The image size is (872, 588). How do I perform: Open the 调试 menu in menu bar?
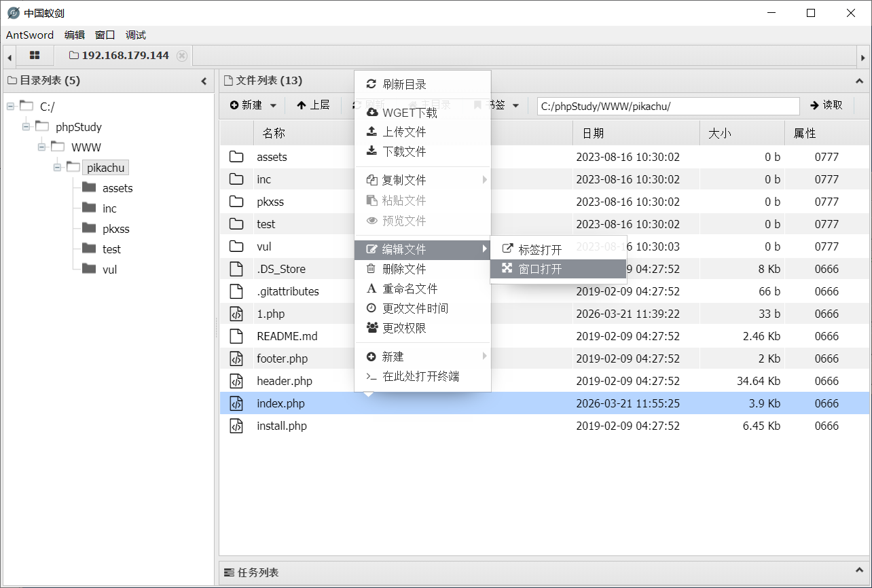(x=136, y=35)
